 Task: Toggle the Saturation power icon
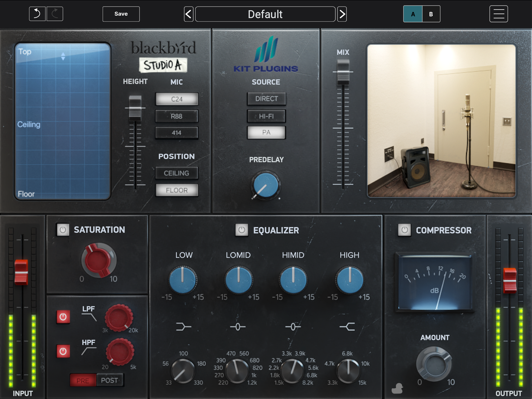(63, 230)
